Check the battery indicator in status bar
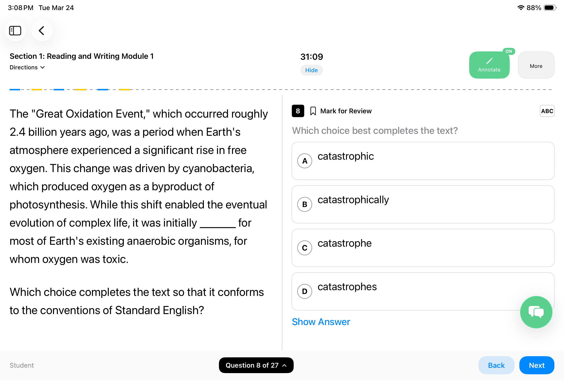Image resolution: width=564 pixels, height=392 pixels. (549, 8)
